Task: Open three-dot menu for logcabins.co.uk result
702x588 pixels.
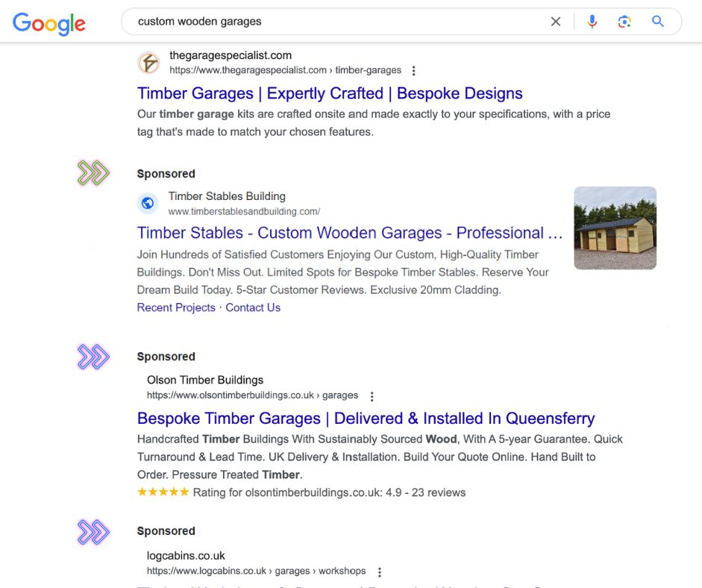Action: [380, 572]
